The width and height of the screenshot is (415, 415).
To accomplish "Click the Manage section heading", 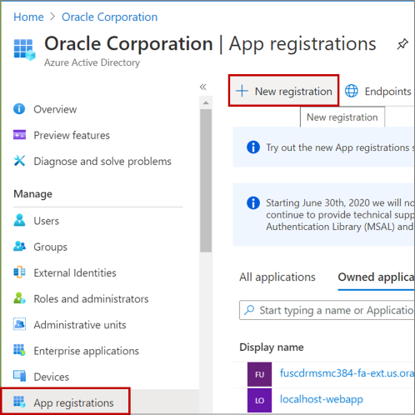I will (x=33, y=194).
